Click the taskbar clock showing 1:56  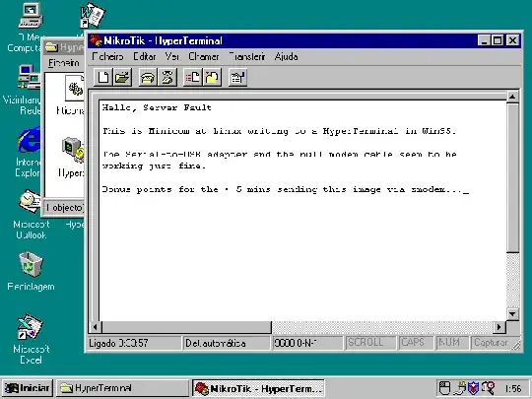pos(513,388)
